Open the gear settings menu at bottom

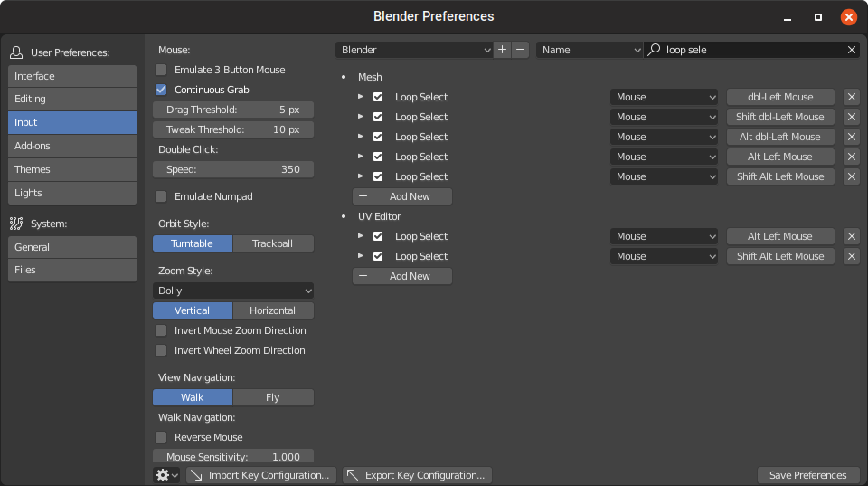click(166, 475)
